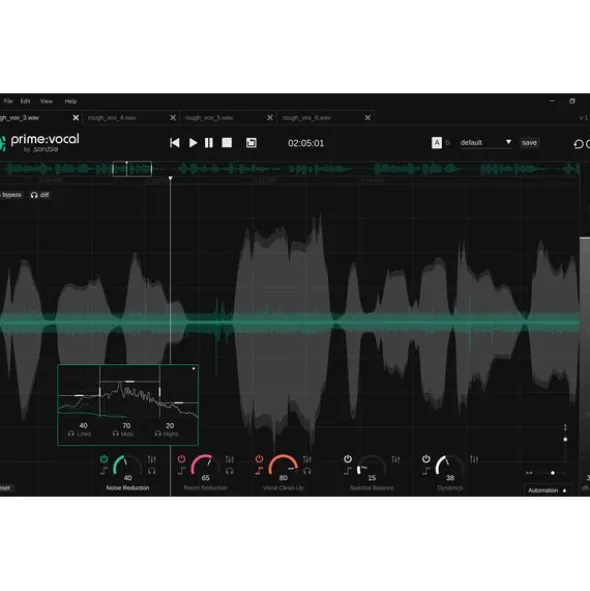Click the step icon under Vocal Clean-Up power
Viewport: 590px width, 591px height.
click(x=259, y=470)
